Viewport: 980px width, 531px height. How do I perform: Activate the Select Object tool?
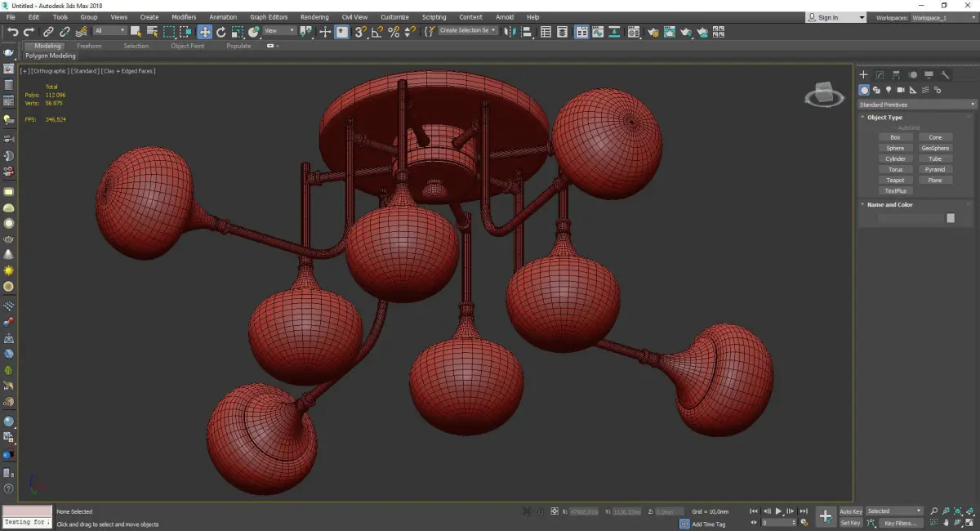pyautogui.click(x=136, y=32)
